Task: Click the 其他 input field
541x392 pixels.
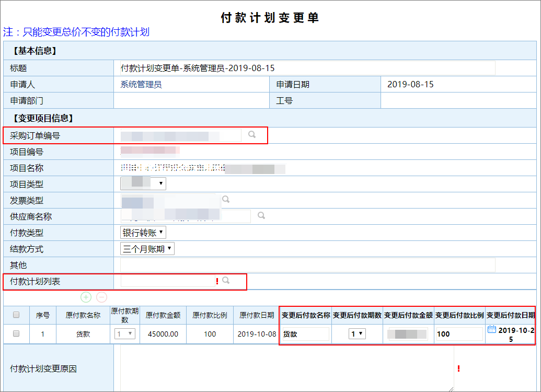Action: pos(307,265)
